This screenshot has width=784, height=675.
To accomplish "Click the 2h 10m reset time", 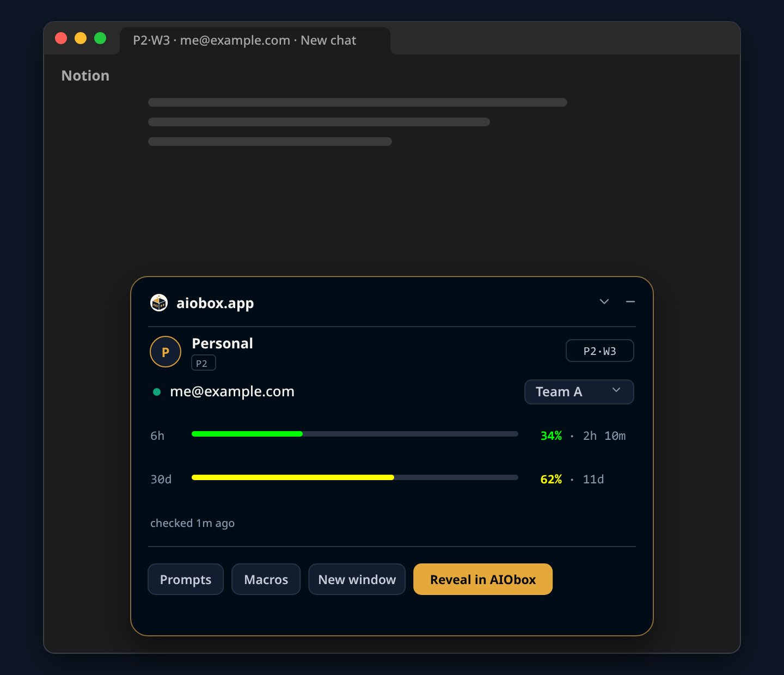I will pos(604,435).
